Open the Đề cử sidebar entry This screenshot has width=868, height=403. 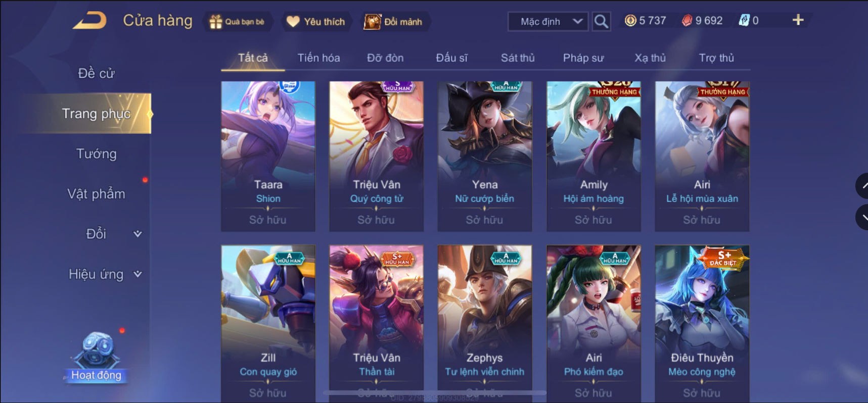(x=96, y=73)
